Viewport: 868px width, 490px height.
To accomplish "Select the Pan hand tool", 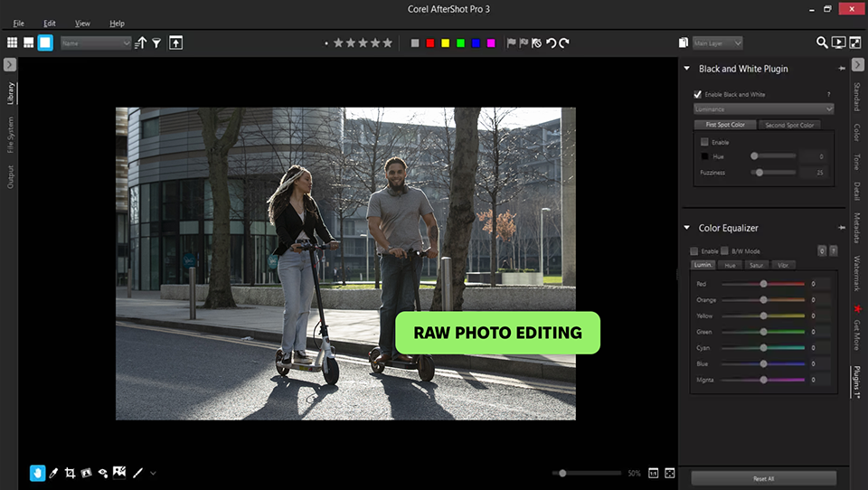I will pyautogui.click(x=37, y=472).
